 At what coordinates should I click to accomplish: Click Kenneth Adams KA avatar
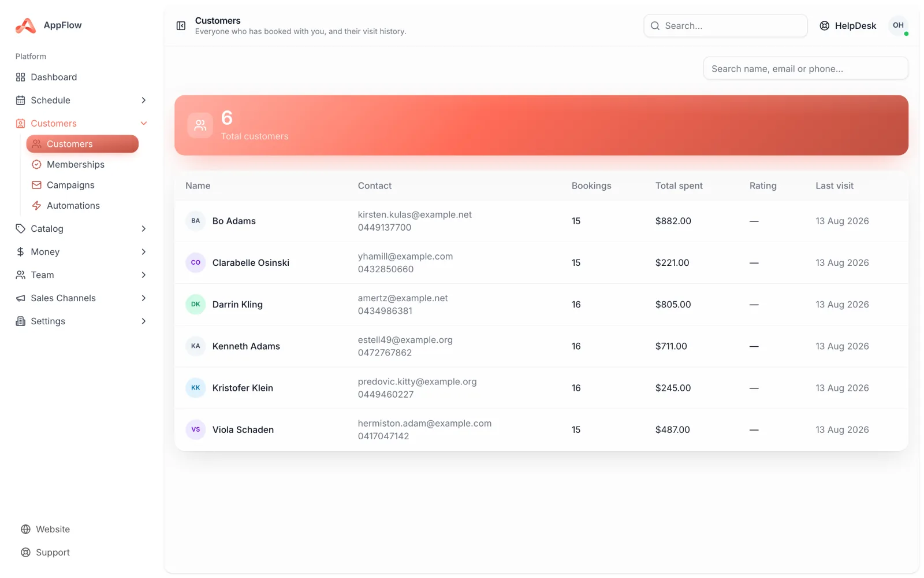pos(196,346)
